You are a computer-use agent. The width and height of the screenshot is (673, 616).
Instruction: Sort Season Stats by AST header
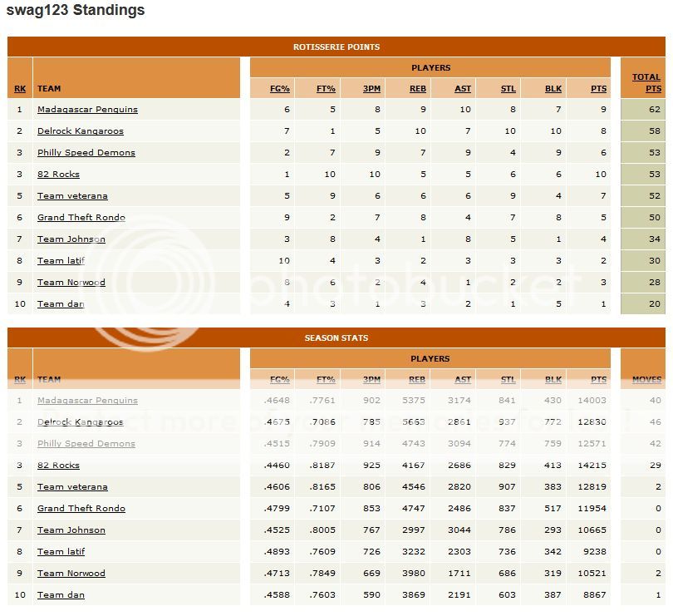463,379
